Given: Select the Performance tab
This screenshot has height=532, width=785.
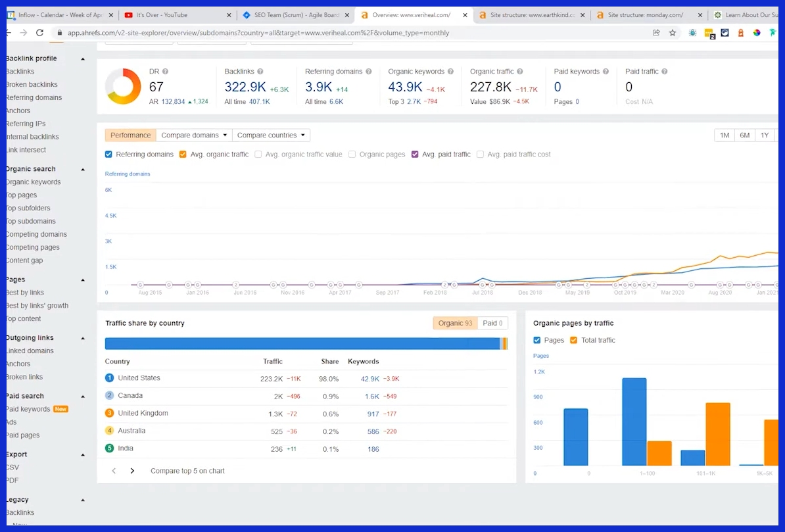Looking at the screenshot, I should 130,135.
